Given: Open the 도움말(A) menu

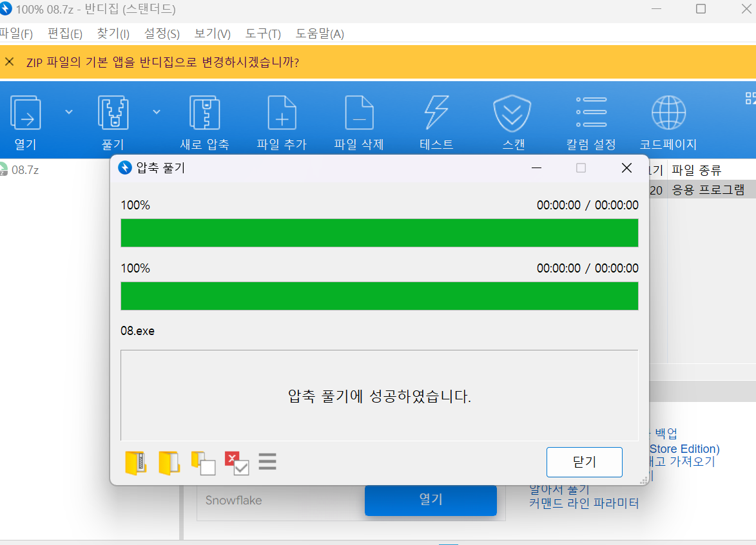Looking at the screenshot, I should coord(320,33).
